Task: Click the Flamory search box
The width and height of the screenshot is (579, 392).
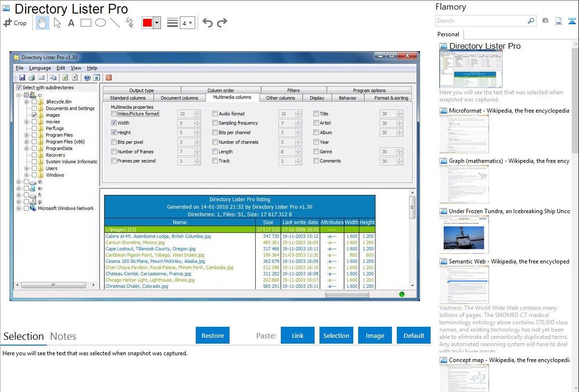Action: pyautogui.click(x=481, y=21)
